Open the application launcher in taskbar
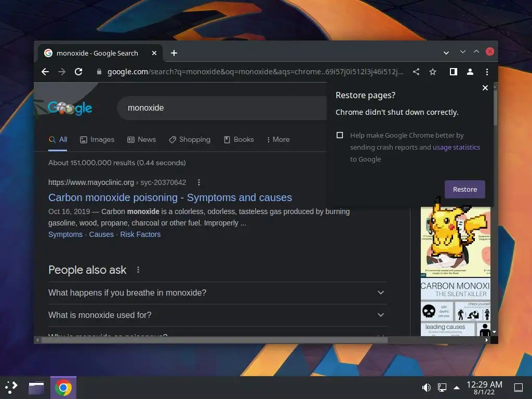Image resolution: width=532 pixels, height=399 pixels. [x=11, y=387]
